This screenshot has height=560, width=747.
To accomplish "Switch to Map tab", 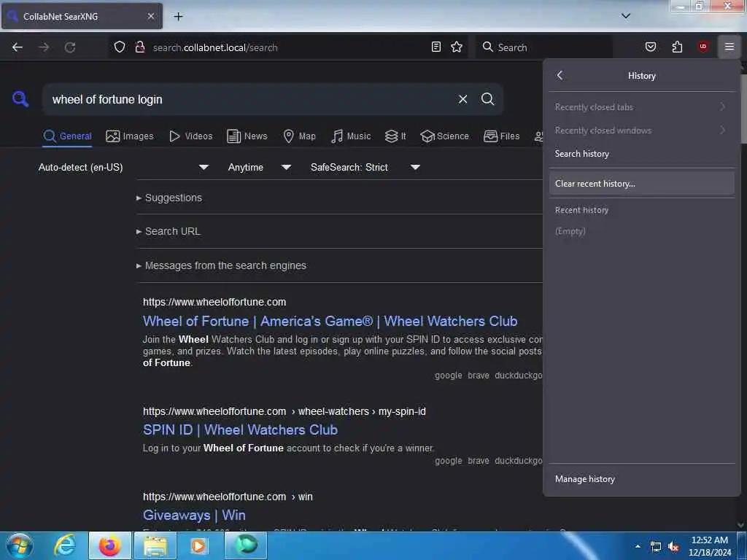I will tap(299, 136).
